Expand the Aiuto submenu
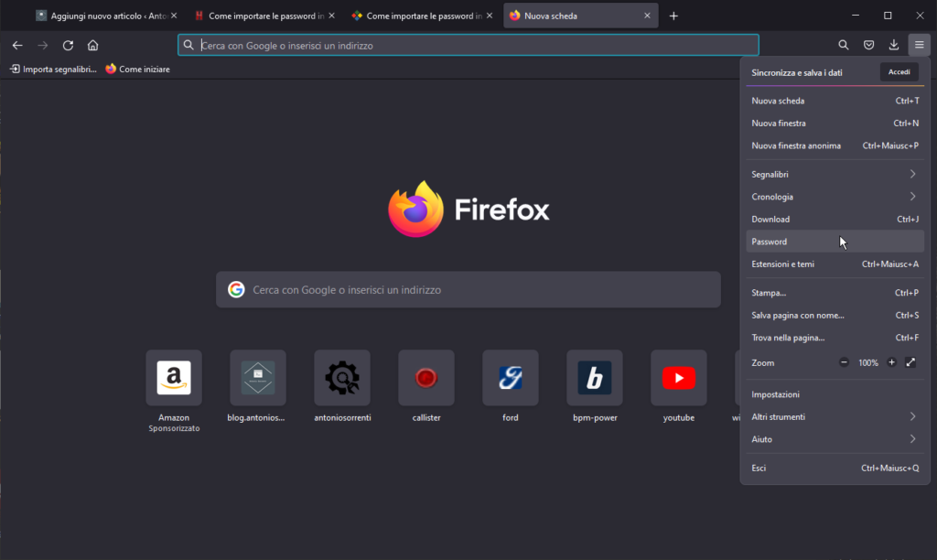Image resolution: width=937 pixels, height=560 pixels. 835,439
